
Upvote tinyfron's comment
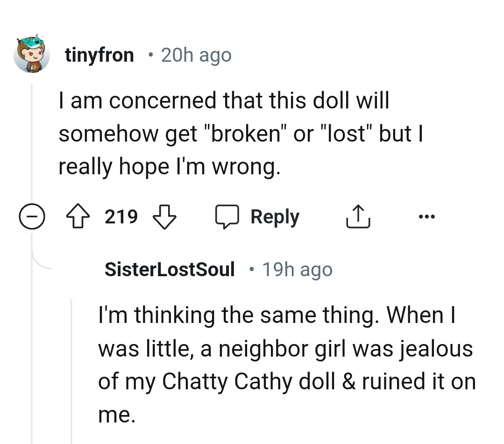(78, 216)
